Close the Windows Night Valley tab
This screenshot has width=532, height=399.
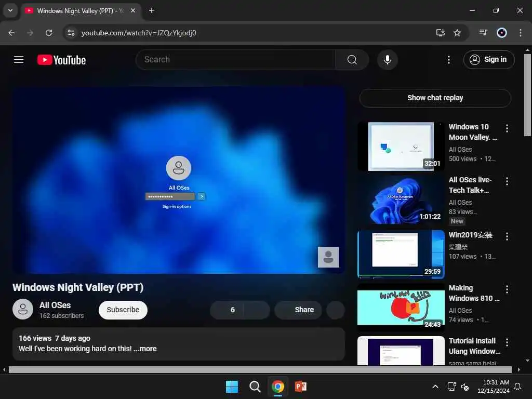click(133, 11)
